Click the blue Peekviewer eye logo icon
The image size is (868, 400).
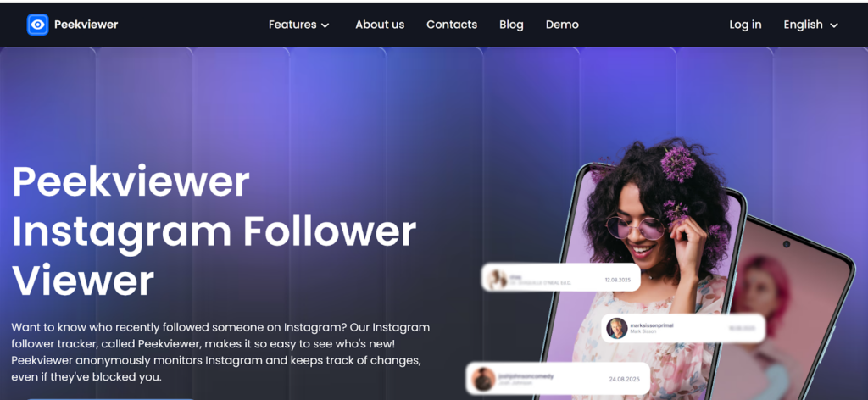[37, 25]
